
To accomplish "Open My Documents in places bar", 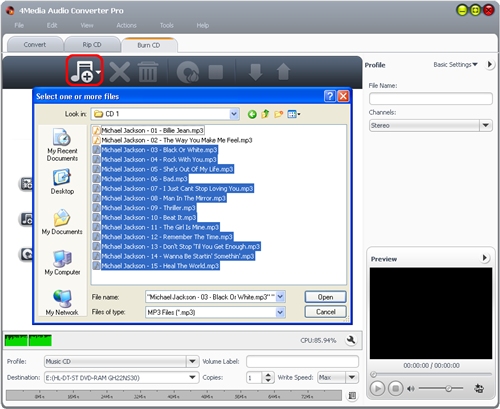I will [x=62, y=222].
